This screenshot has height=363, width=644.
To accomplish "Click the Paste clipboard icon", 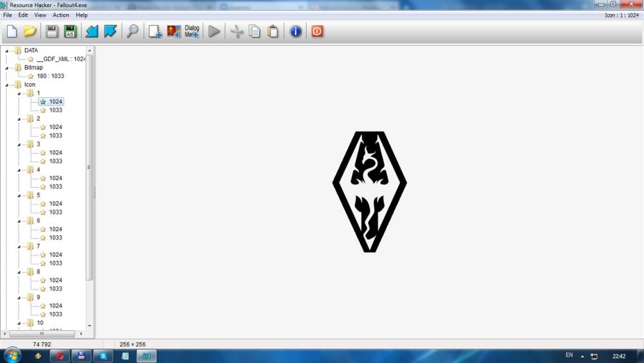I will tap(273, 31).
